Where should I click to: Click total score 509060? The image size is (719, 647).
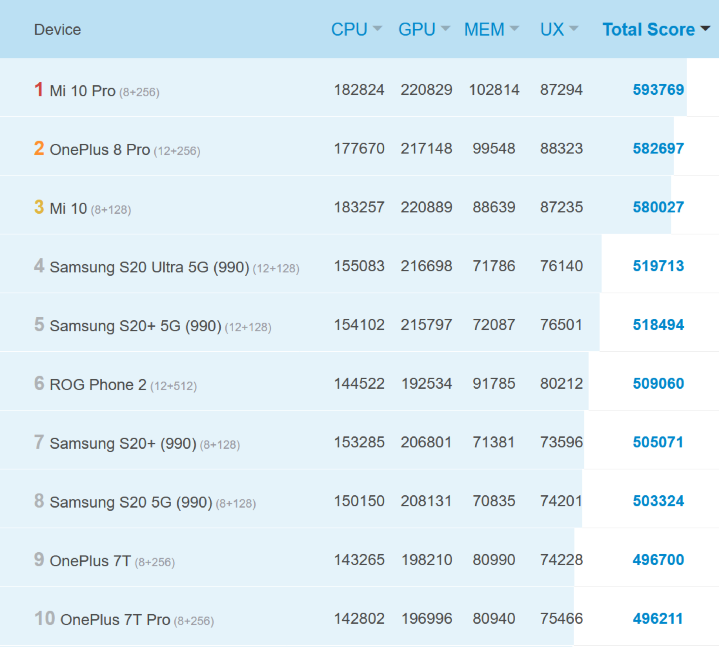click(658, 383)
